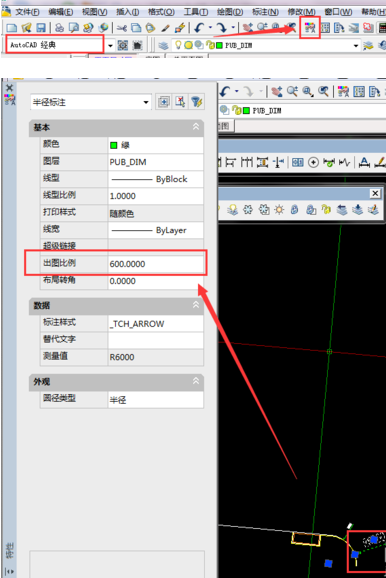Click the Cut scissors icon
Screen dimensions: 386x578
122,28
